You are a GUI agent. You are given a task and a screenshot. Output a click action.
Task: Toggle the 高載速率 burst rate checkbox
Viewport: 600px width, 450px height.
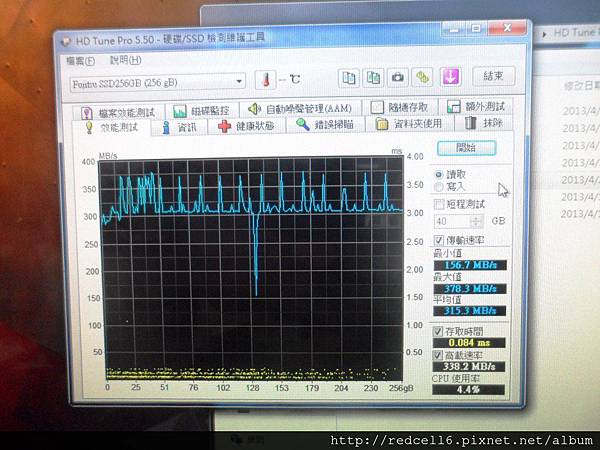coord(458,355)
